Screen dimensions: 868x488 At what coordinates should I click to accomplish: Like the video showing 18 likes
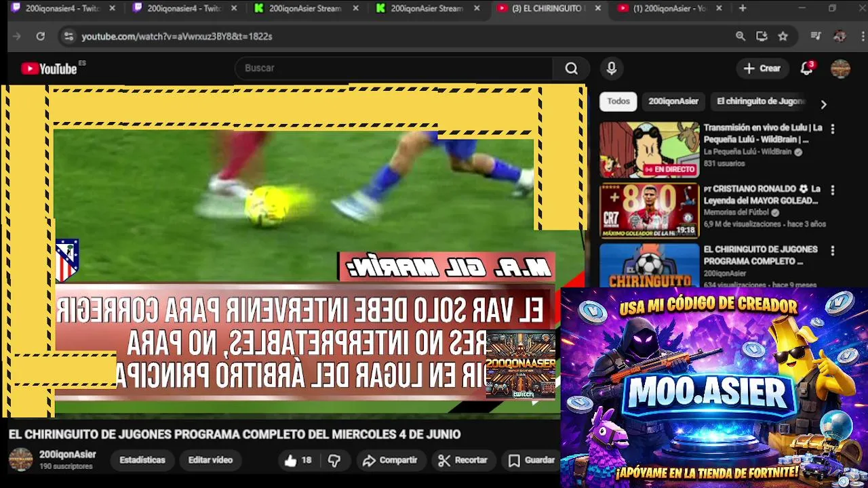click(298, 460)
